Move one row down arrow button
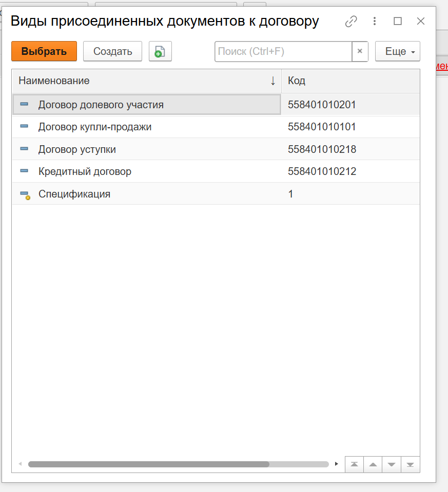448x492 pixels. [x=392, y=464]
